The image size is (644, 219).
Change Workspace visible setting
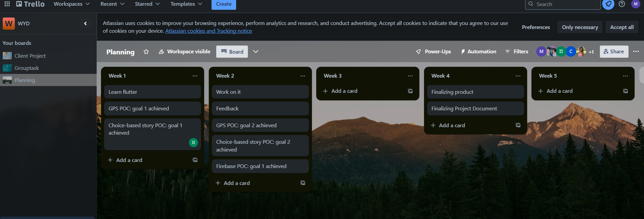pyautogui.click(x=185, y=52)
